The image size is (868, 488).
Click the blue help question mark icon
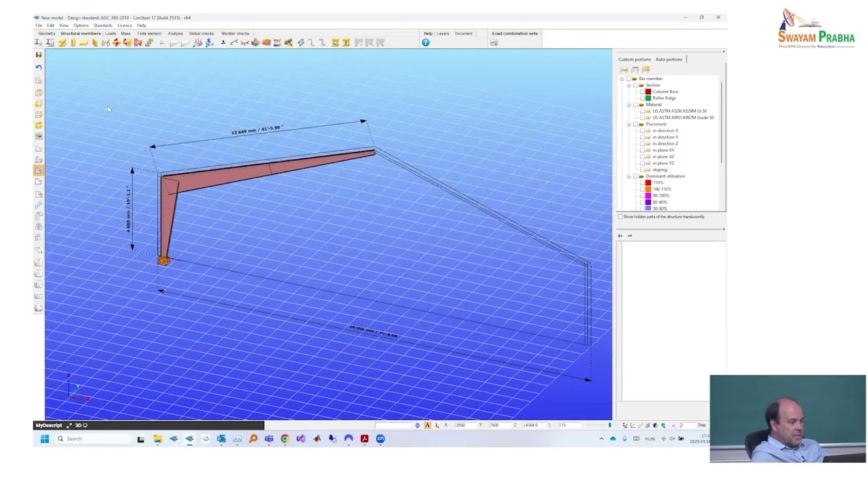(x=426, y=43)
